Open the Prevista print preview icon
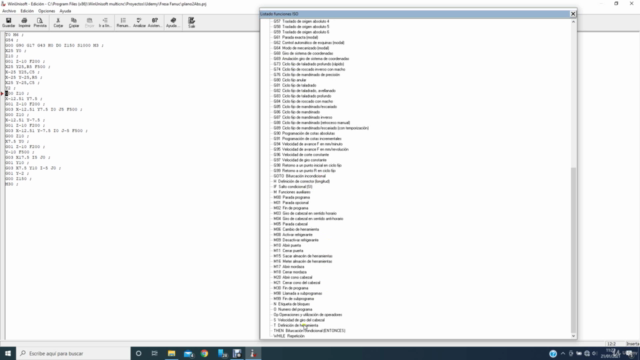 click(40, 22)
